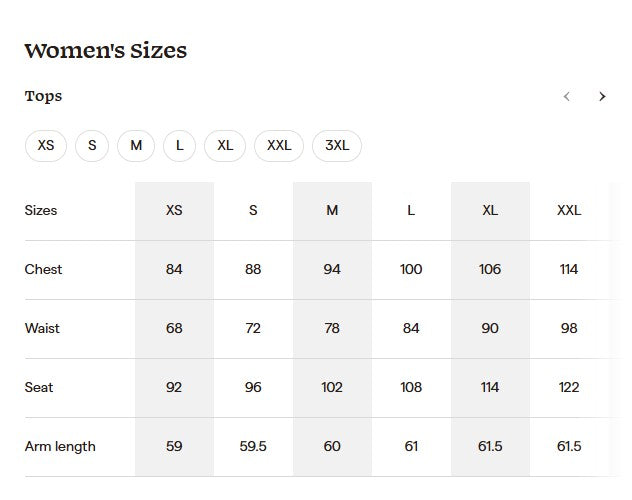The image size is (632, 500).
Task: Select the 3XL size pill
Action: point(337,146)
